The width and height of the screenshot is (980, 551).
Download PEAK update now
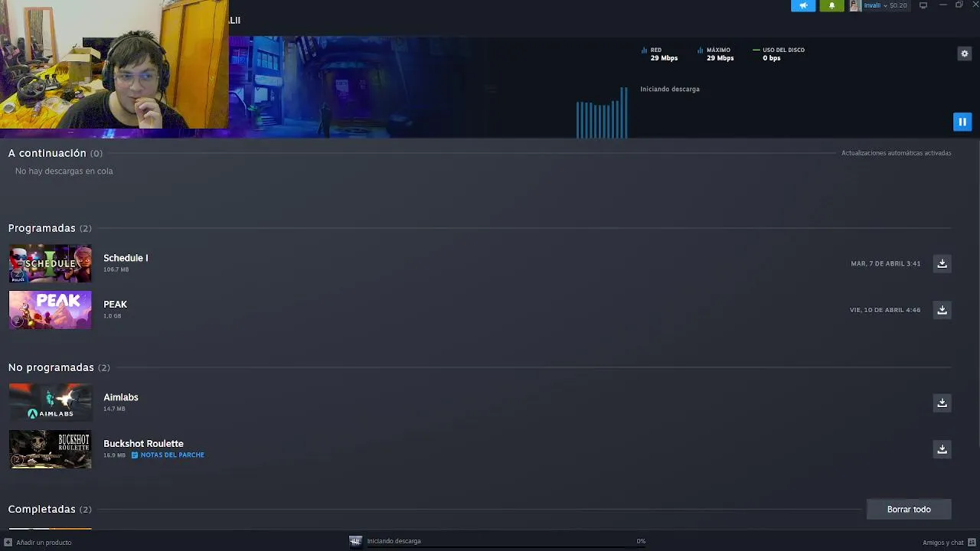[x=942, y=310]
